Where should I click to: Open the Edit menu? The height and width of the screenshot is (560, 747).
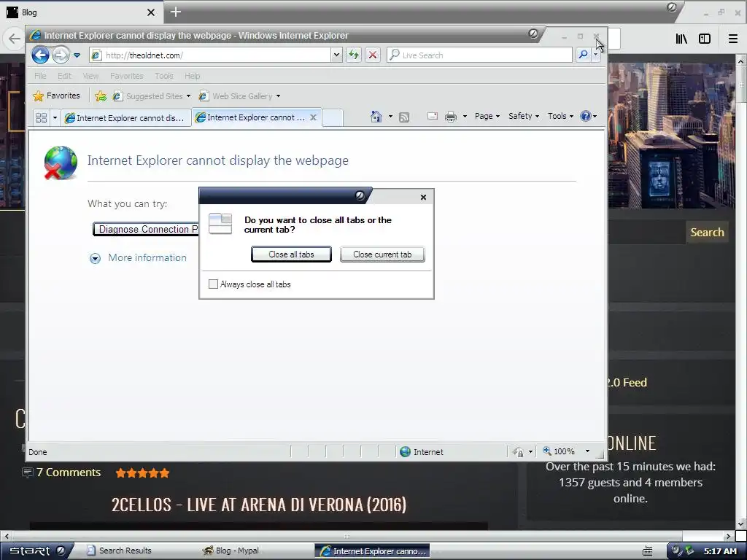[64, 76]
